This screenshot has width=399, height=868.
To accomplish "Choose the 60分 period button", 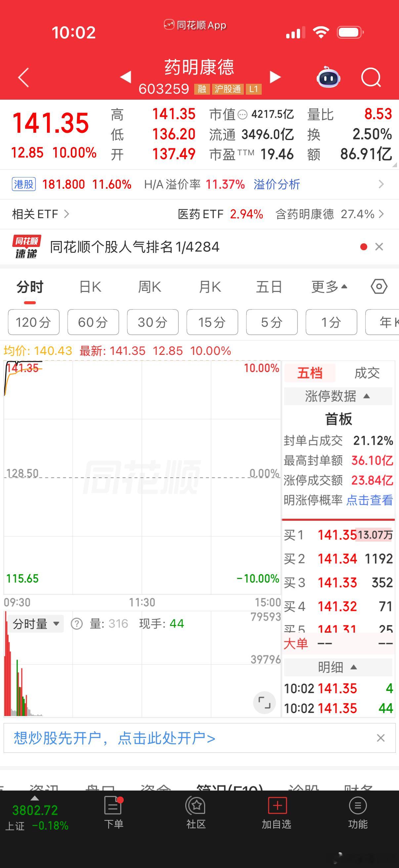I will click(93, 322).
